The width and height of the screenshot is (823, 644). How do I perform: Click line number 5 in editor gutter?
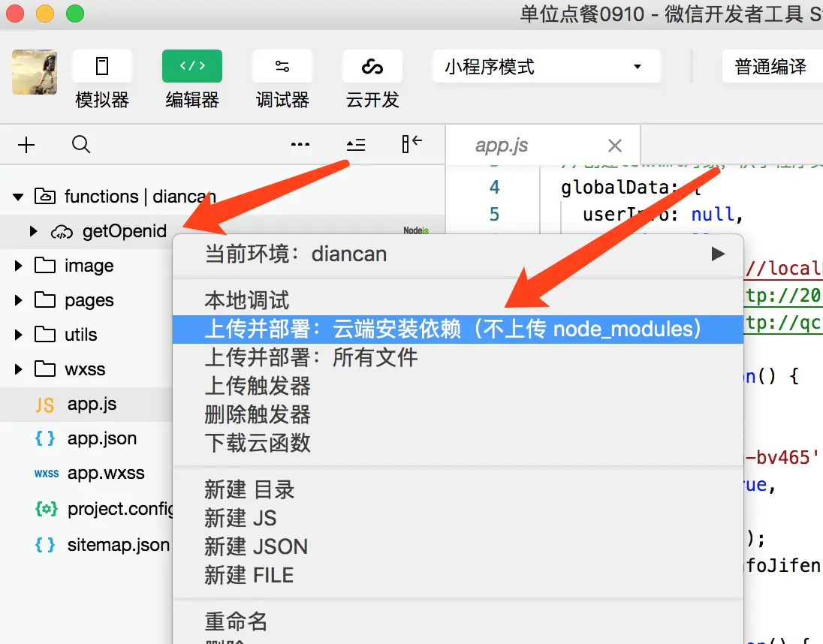[494, 214]
